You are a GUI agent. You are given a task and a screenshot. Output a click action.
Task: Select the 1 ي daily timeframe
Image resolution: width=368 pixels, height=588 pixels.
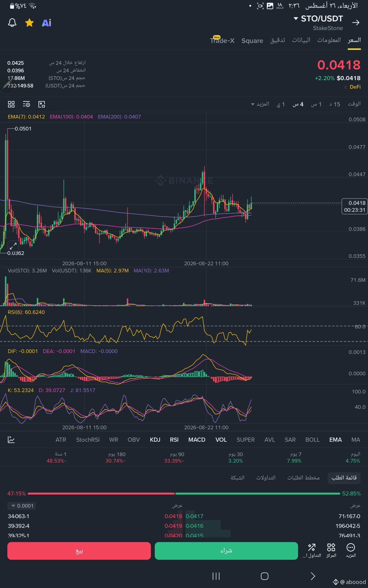(281, 105)
